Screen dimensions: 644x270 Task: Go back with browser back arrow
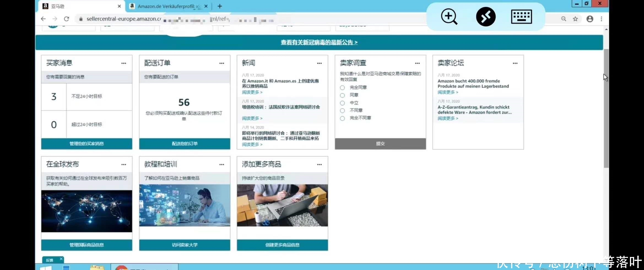(43, 19)
